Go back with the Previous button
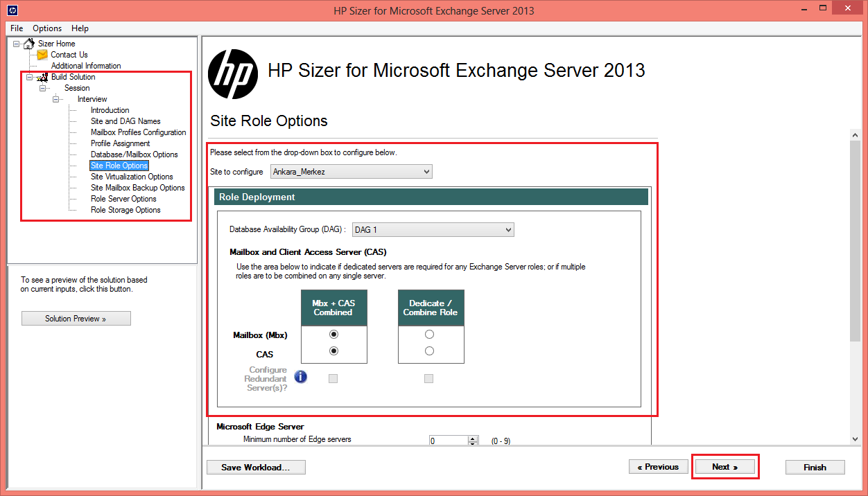The height and width of the screenshot is (496, 868). [x=659, y=467]
